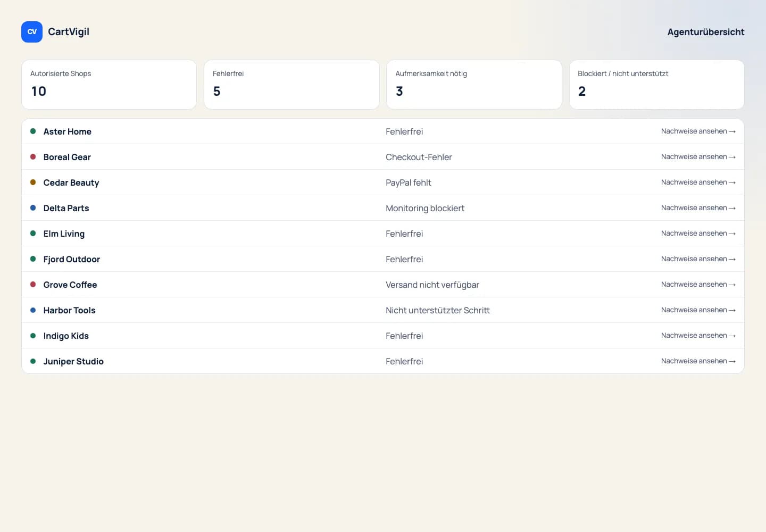Click the blue CV CartVigil logo icon

pos(32,32)
